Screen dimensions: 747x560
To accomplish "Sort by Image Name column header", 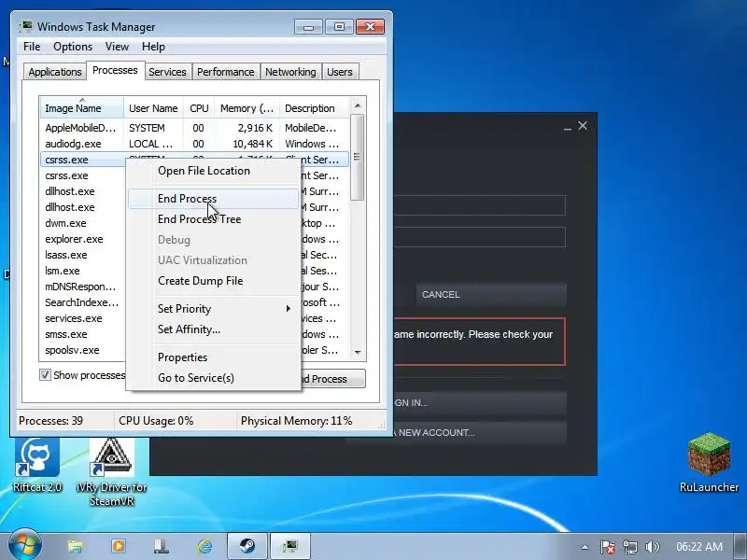I will [x=81, y=108].
